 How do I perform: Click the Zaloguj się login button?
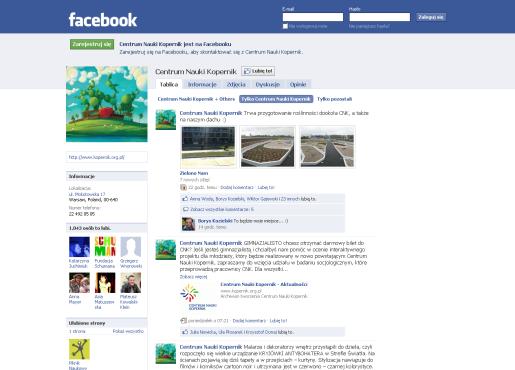coord(431,17)
